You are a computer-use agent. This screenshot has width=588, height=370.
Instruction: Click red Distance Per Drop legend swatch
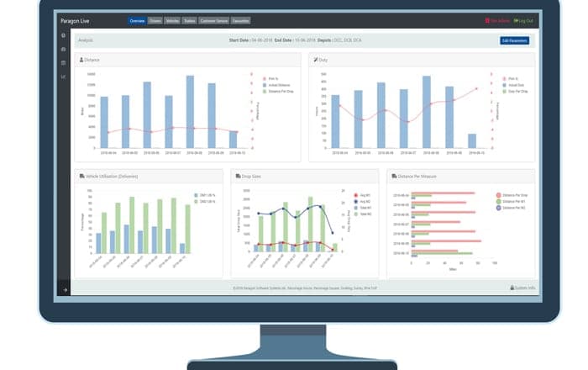[x=498, y=195]
